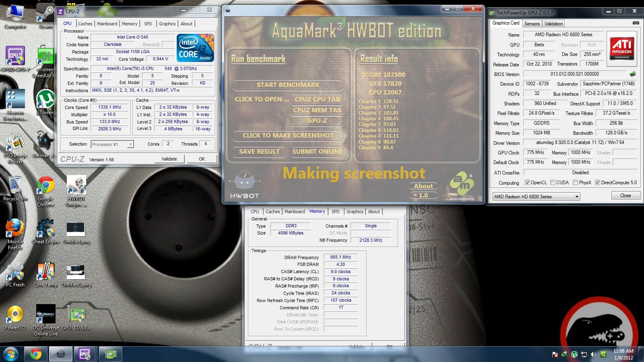This screenshot has width=644, height=362.
Task: Select CPU tab in lower CPU-Z window
Action: coord(255,212)
